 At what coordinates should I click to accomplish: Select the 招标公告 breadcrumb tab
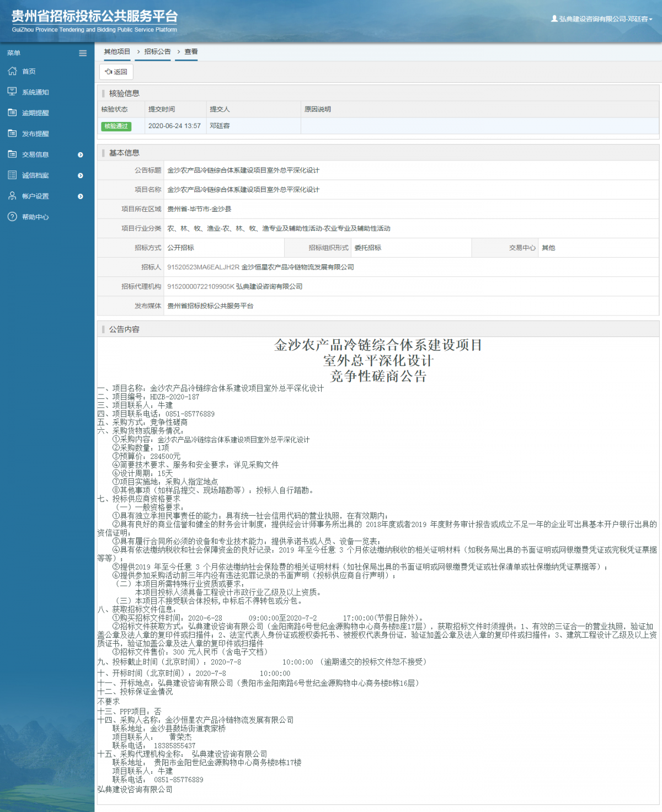pos(157,52)
